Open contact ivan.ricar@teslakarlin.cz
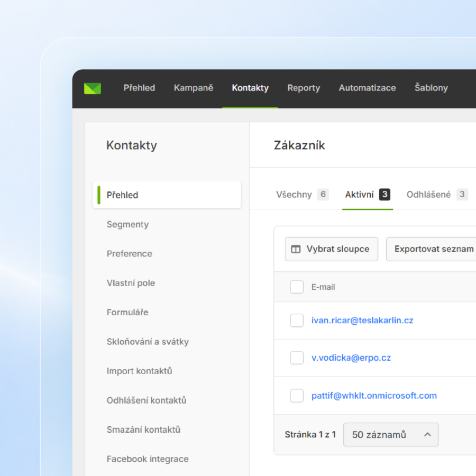 coord(362,321)
